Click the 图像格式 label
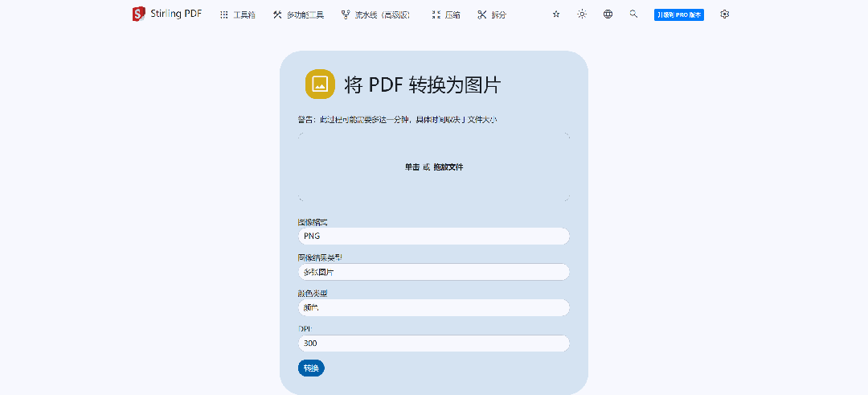This screenshot has height=395, width=868. pos(313,222)
